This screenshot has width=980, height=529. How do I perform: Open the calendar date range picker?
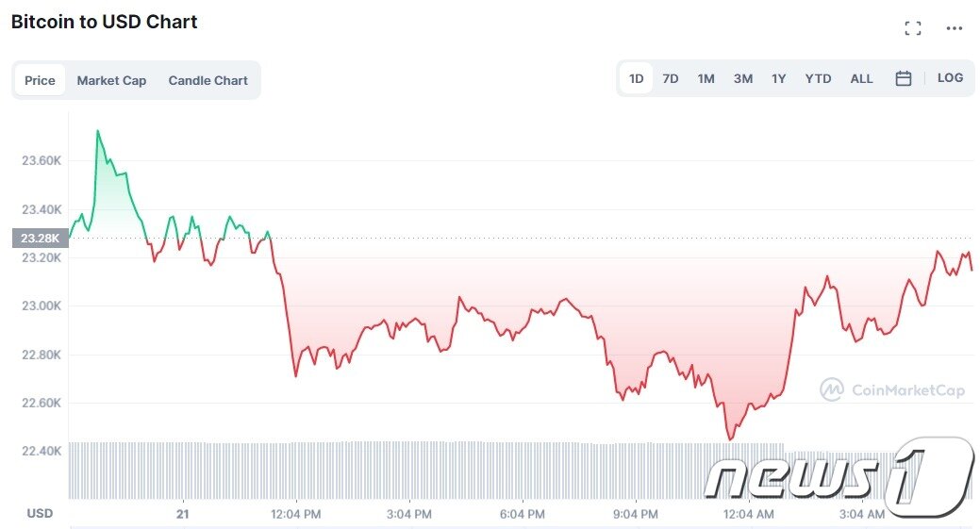click(903, 78)
